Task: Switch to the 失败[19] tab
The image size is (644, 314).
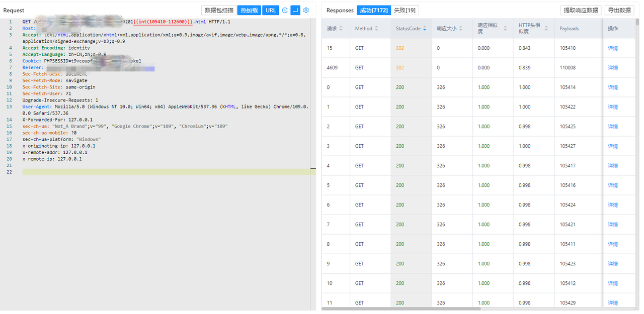Action: click(405, 10)
